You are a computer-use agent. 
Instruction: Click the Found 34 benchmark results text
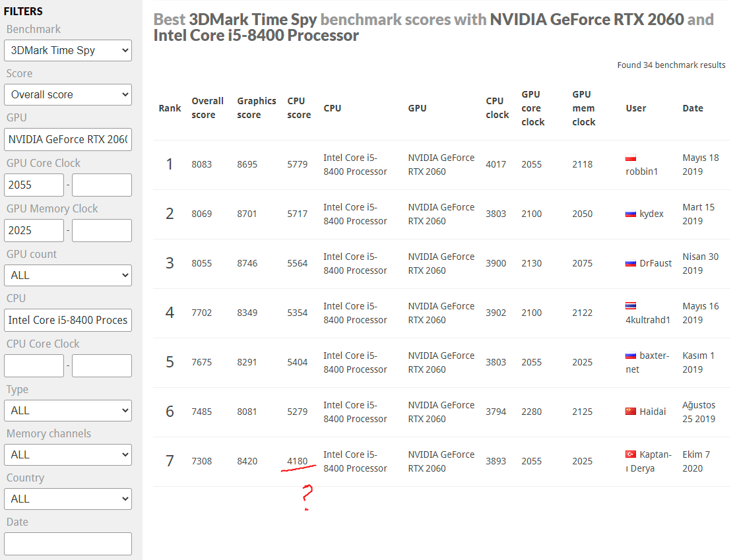pyautogui.click(x=671, y=65)
